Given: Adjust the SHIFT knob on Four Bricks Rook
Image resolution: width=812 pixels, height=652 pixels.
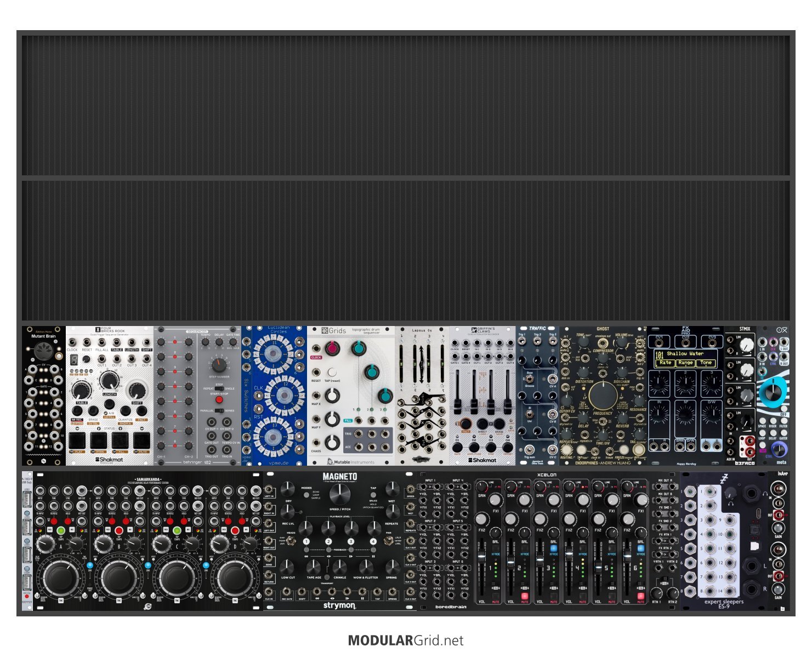Looking at the screenshot, I should coord(137,390).
